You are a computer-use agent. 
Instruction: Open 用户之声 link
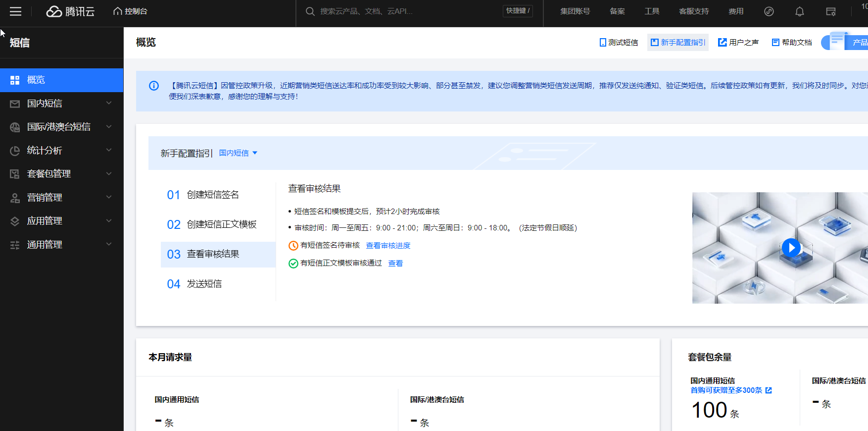(738, 43)
